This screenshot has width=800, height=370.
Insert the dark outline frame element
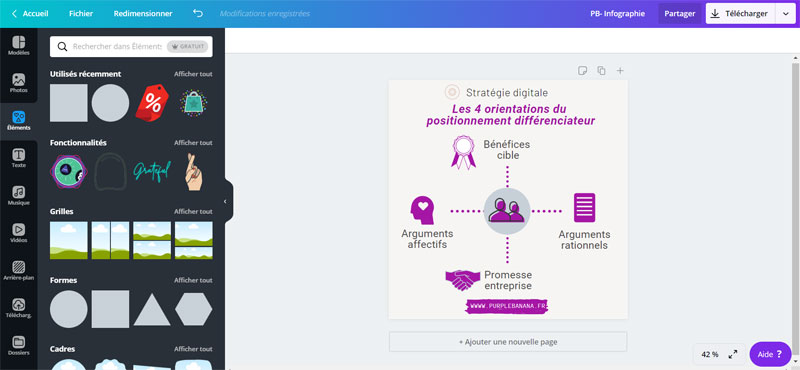click(x=110, y=172)
